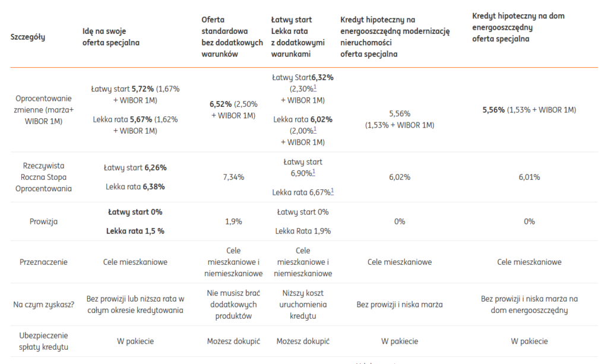Select "Ubezpieczenie spłaty kredytu" row label
Image resolution: width=608 pixels, height=364 pixels.
[43, 341]
